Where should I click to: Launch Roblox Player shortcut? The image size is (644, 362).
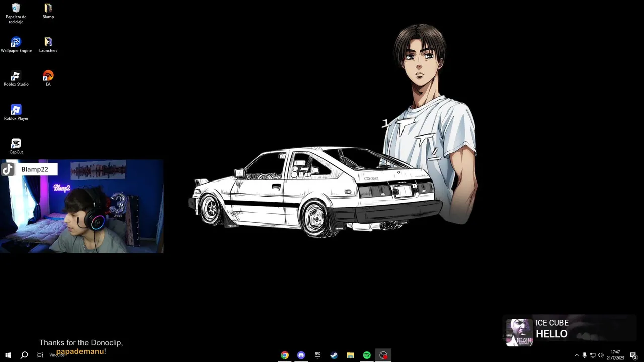click(x=16, y=112)
